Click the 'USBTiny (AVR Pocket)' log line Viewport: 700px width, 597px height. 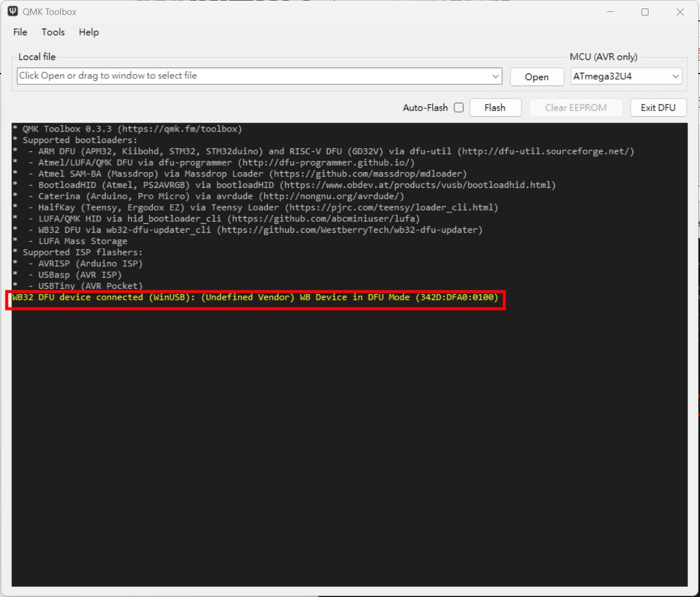tap(78, 286)
